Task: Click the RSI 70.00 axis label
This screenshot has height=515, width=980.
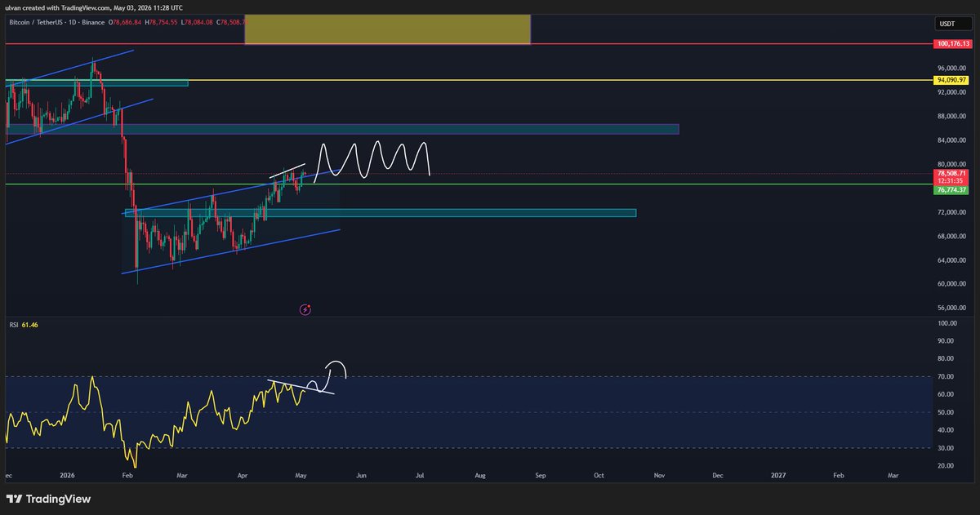Action: 946,376
